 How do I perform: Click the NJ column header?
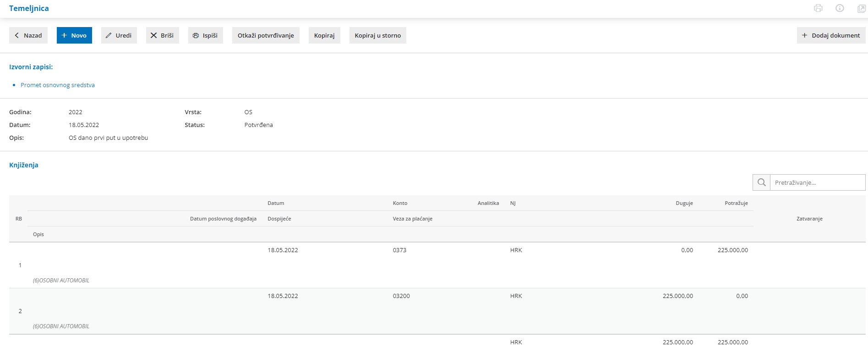pos(513,203)
